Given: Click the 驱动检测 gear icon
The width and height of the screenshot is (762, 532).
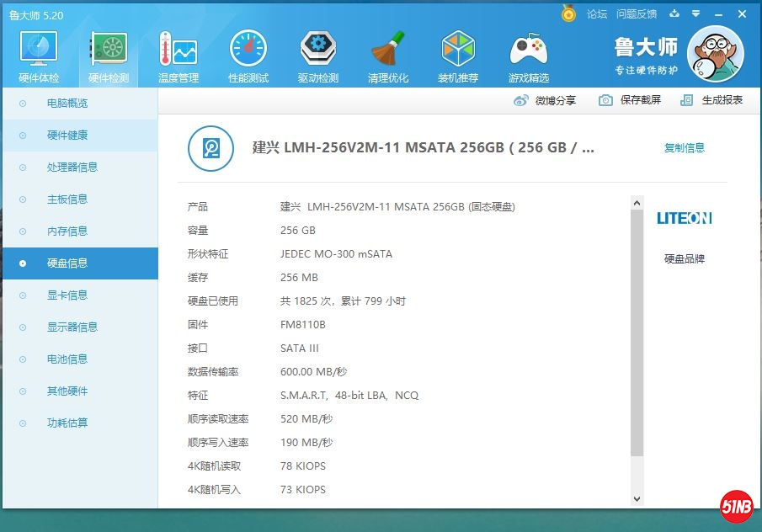Looking at the screenshot, I should pos(318,51).
